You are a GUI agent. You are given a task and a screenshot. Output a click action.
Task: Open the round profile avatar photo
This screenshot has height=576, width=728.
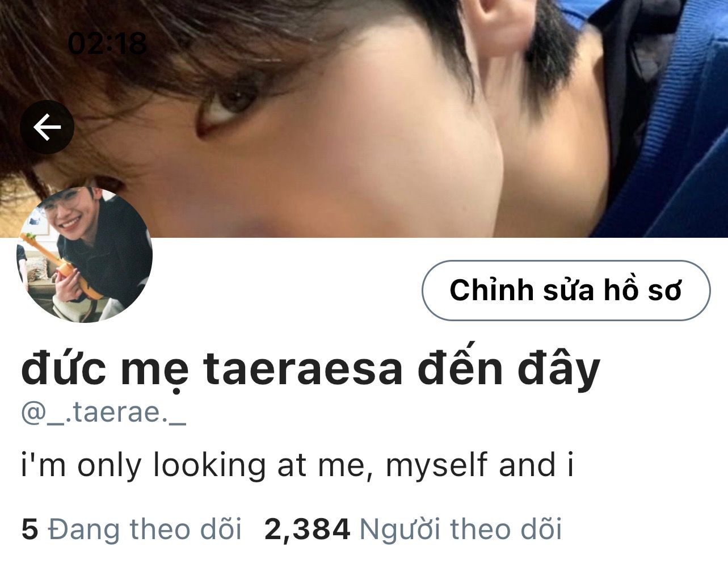coord(85,255)
